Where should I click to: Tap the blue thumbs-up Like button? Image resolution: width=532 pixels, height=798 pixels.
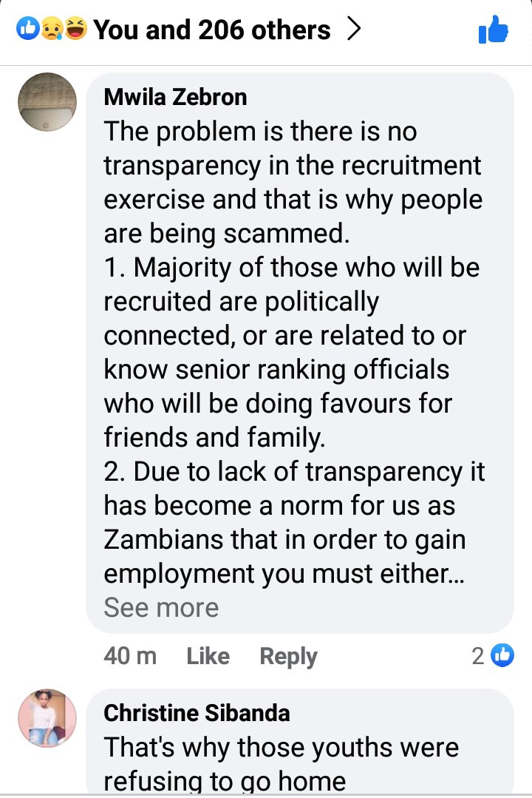493,29
